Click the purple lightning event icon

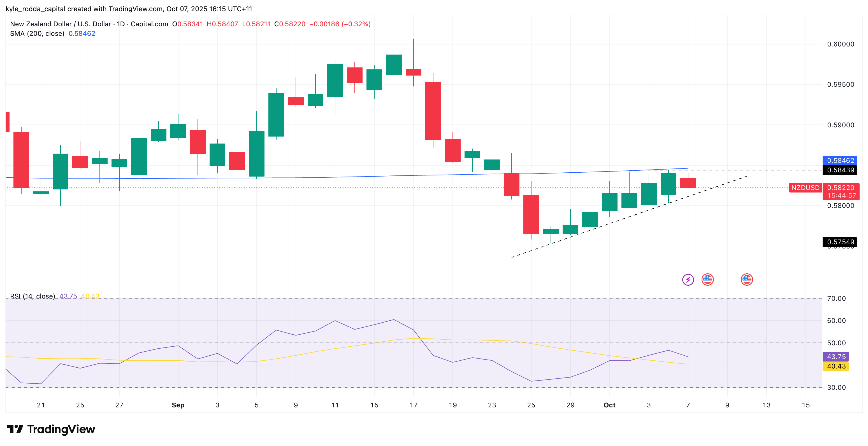point(688,280)
